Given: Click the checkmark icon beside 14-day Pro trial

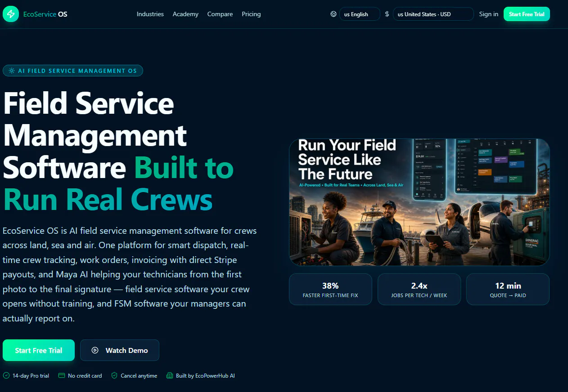Looking at the screenshot, I should (x=6, y=375).
